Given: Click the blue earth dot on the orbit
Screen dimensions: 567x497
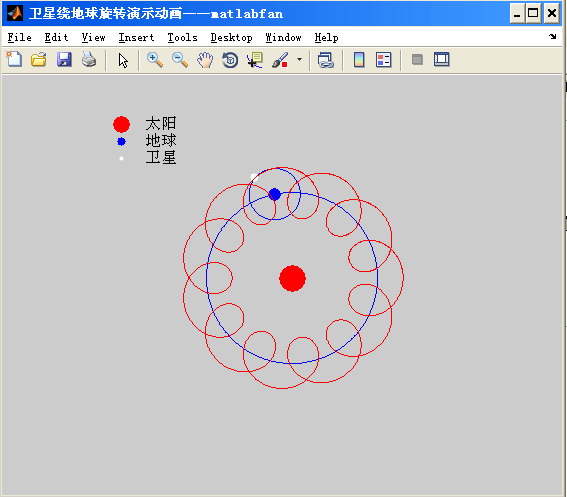Looking at the screenshot, I should tap(275, 194).
